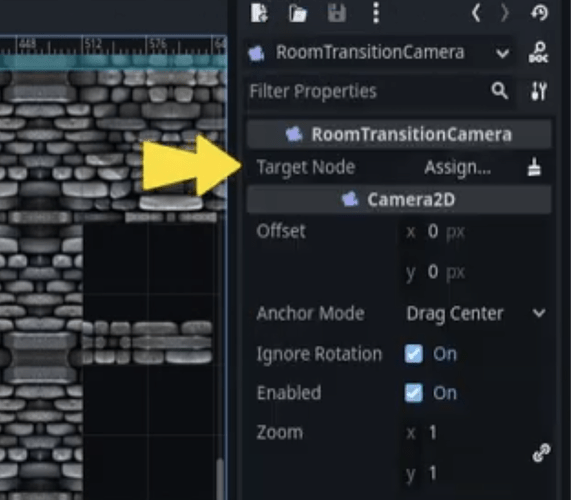Click the save resource floppy icon
Image resolution: width=571 pixels, height=500 pixels.
[336, 14]
